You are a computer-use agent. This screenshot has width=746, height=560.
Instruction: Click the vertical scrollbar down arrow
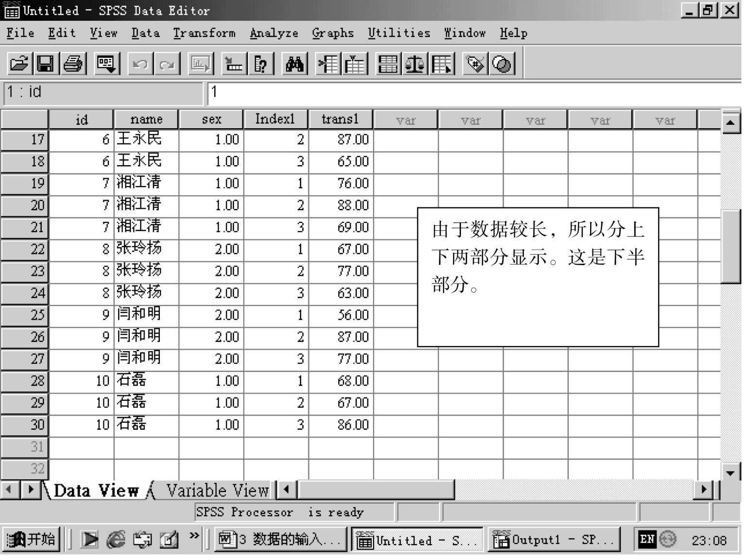(x=730, y=472)
